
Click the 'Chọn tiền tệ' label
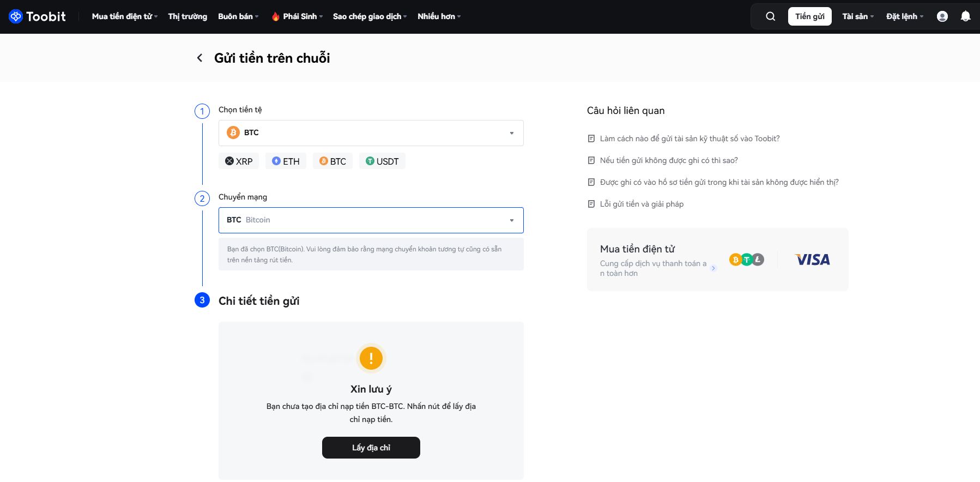(x=240, y=110)
